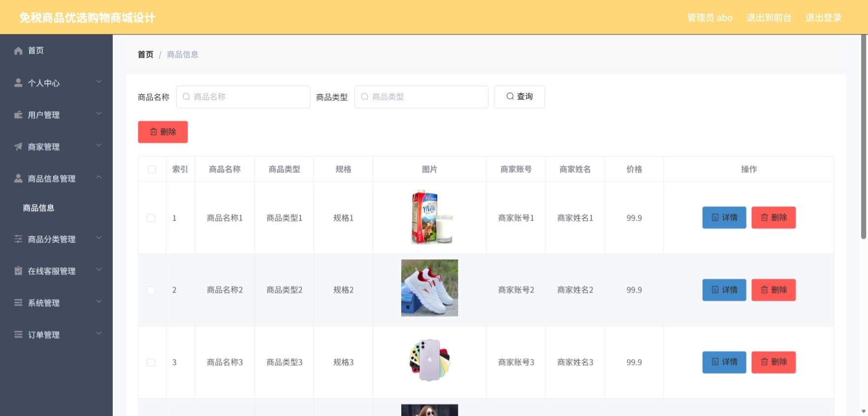Click the trash icon in row 1's 删除 button
868x416 pixels.
764,217
